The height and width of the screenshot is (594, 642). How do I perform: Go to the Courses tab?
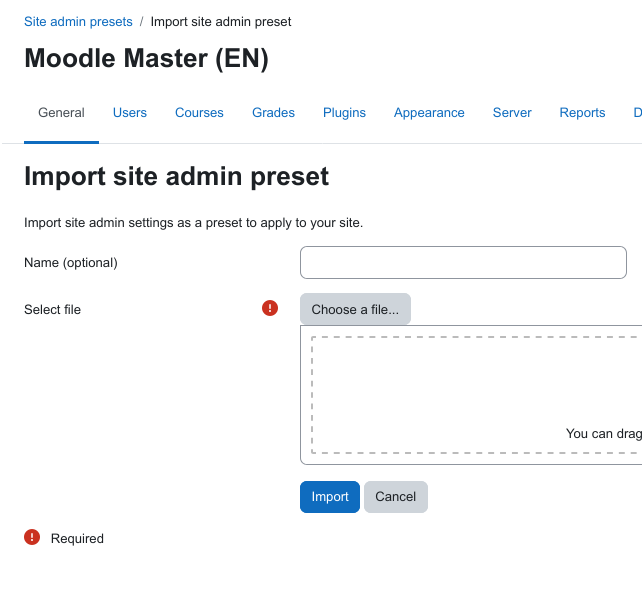pyautogui.click(x=199, y=113)
